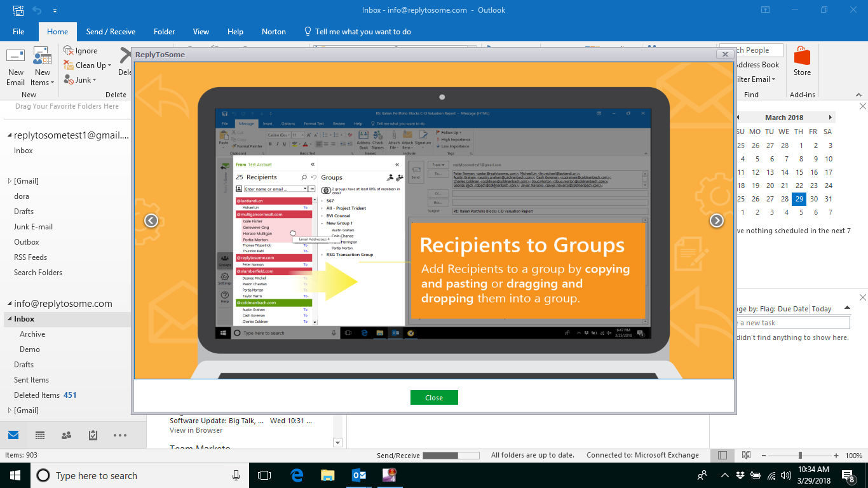Close the calendar peek pane
The height and width of the screenshot is (488, 868).
click(x=862, y=106)
